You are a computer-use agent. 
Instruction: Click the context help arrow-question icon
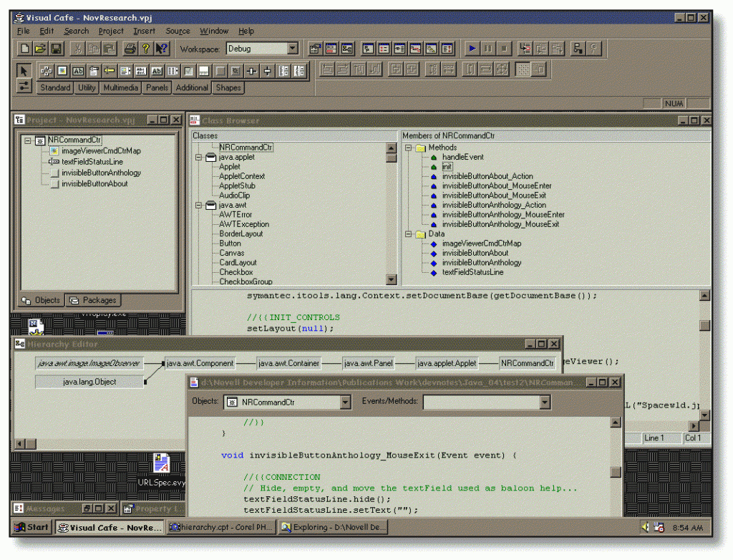[x=162, y=49]
